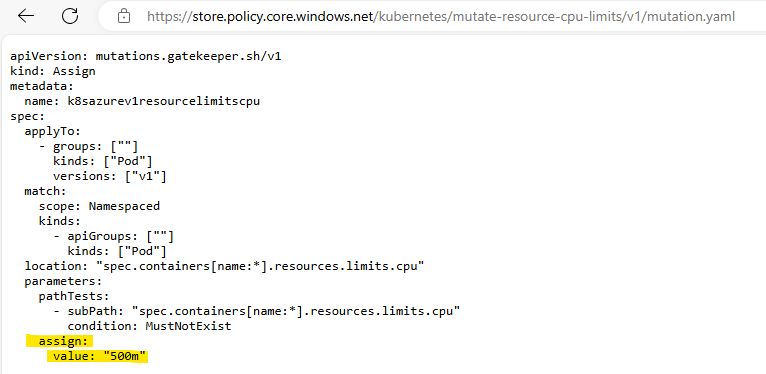
Task: Click the 'pathTests:' line
Action: click(74, 296)
